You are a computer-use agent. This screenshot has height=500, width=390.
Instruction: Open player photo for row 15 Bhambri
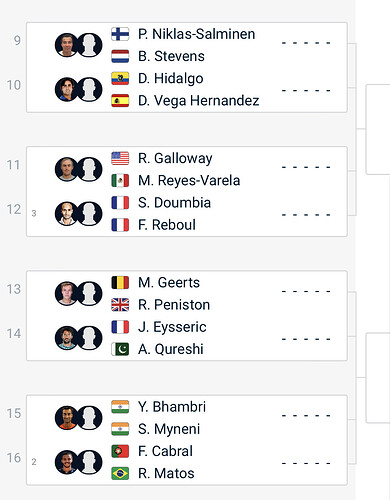click(x=67, y=418)
